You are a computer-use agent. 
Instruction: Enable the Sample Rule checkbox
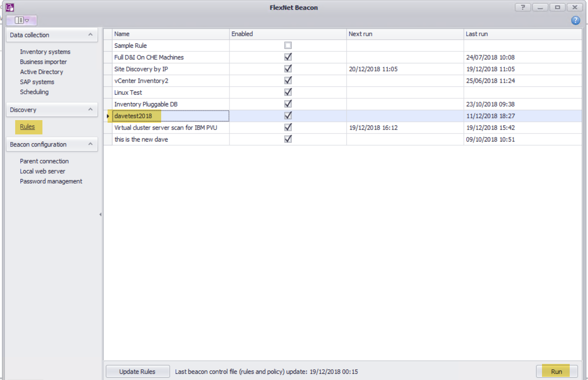click(288, 46)
